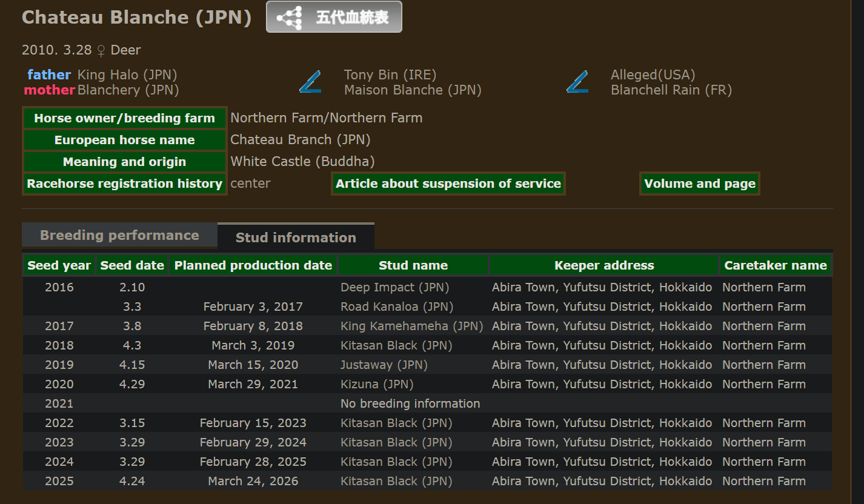Select the Chateau Branch (JPN) value

pyautogui.click(x=301, y=140)
